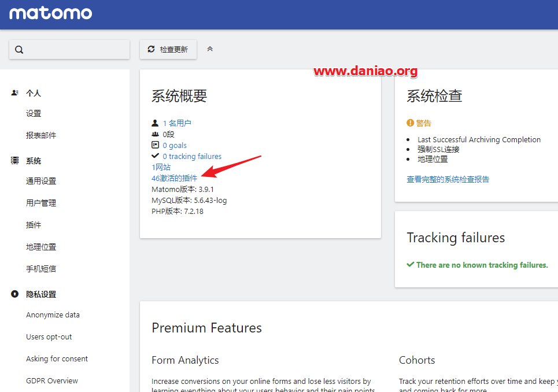The height and width of the screenshot is (392, 558).
Task: Click the Form Analytics heading
Action: click(x=185, y=360)
